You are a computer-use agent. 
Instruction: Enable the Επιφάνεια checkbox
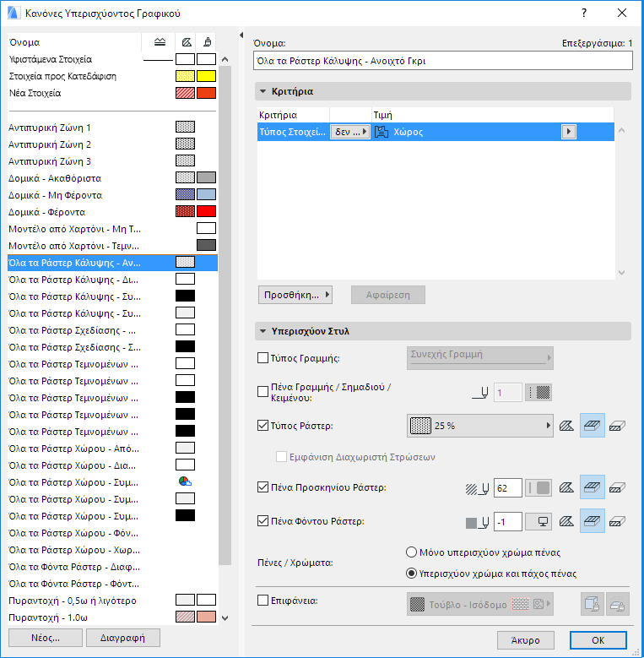262,601
